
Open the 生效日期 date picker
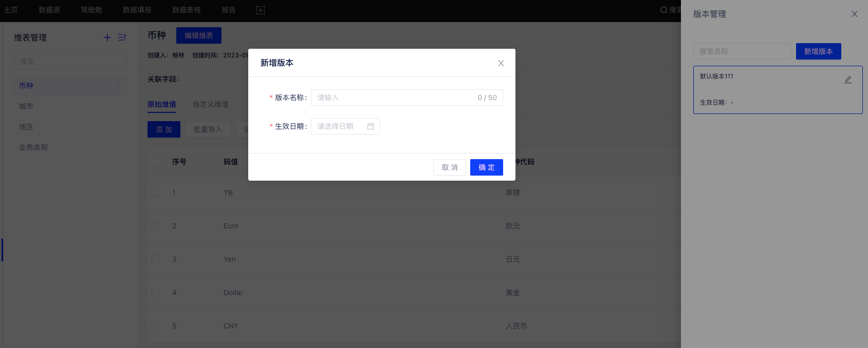click(x=339, y=126)
